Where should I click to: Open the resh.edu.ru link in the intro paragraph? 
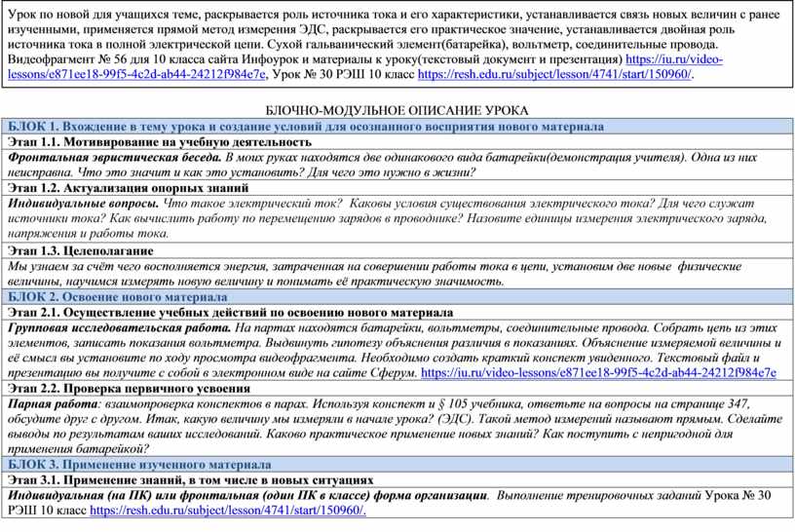[x=554, y=74]
